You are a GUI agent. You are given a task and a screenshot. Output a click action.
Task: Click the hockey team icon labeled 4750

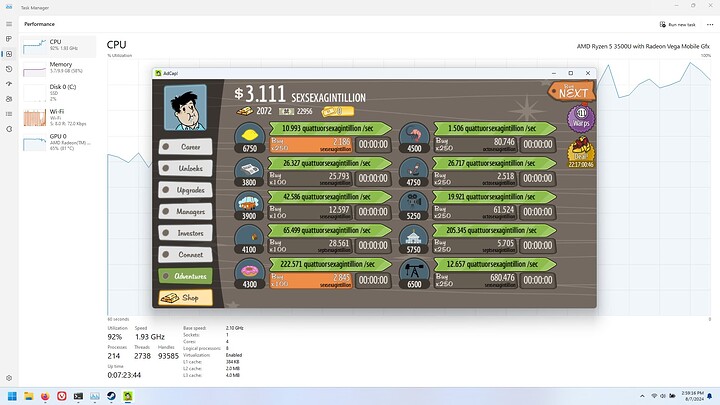(x=414, y=172)
